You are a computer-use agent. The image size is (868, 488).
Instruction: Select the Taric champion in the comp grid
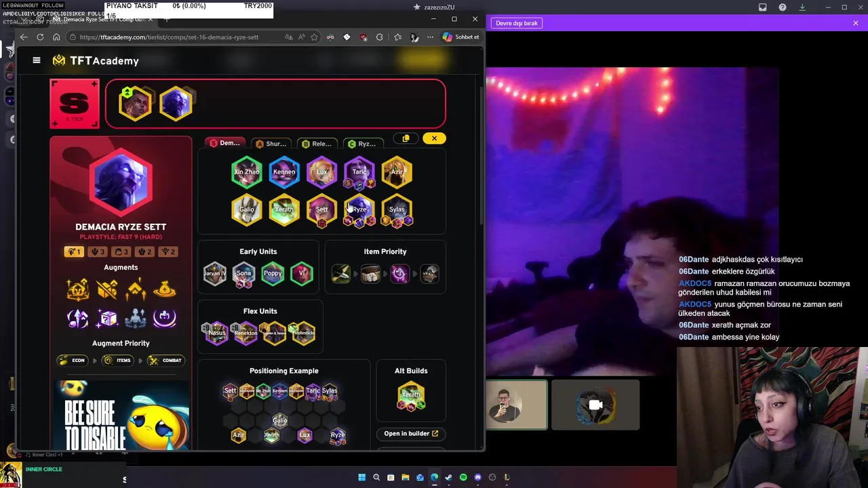(x=359, y=172)
